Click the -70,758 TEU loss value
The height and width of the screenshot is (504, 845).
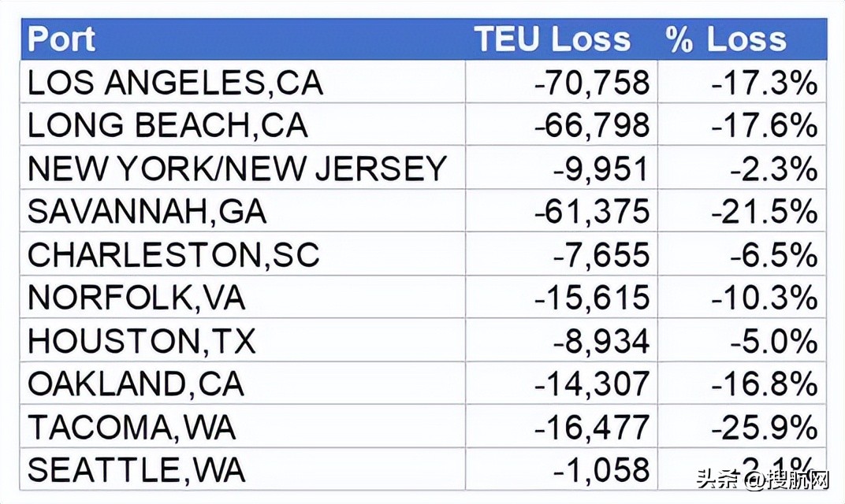click(x=592, y=83)
